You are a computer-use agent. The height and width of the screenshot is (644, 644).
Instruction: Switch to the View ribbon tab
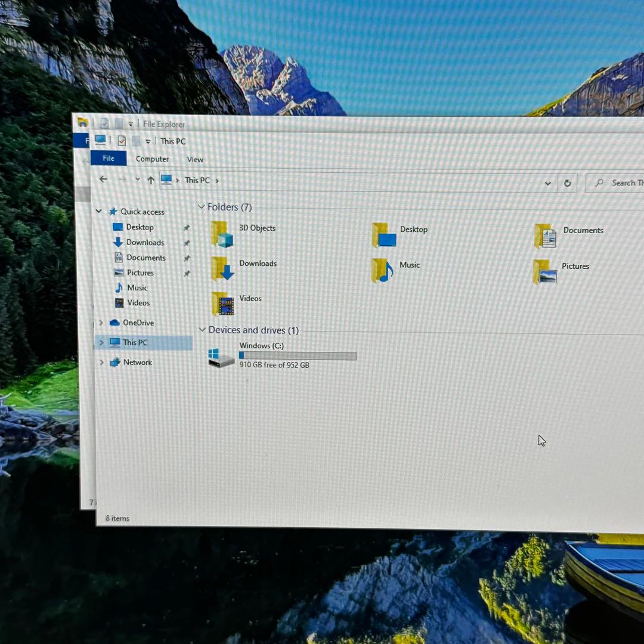click(x=195, y=159)
